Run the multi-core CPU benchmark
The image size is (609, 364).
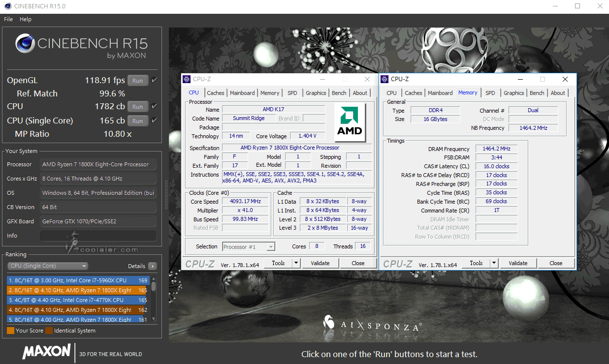138,107
